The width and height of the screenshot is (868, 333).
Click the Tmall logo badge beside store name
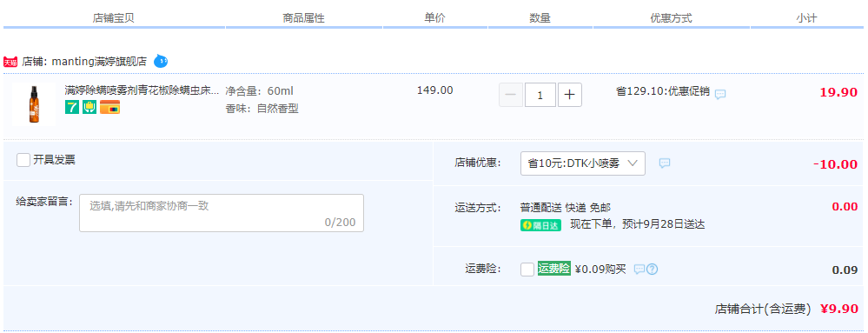pyautogui.click(x=10, y=62)
